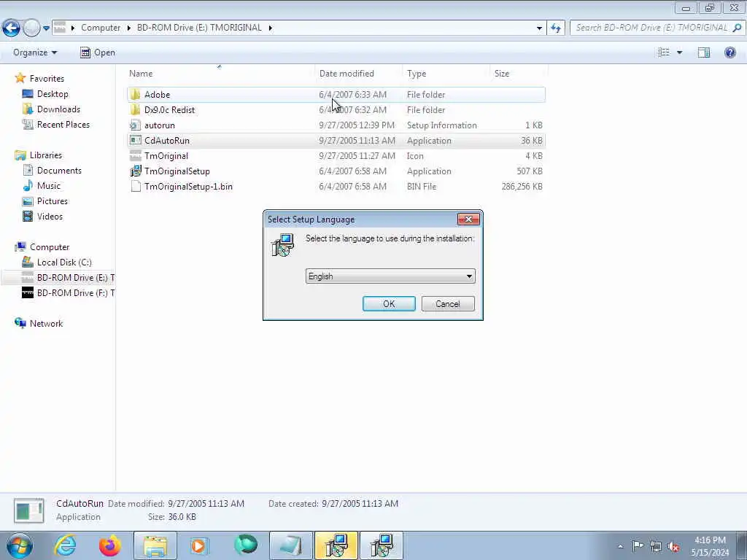The height and width of the screenshot is (560, 747).
Task: Select TmOriginalSetup-1.bin file
Action: coord(336,186)
